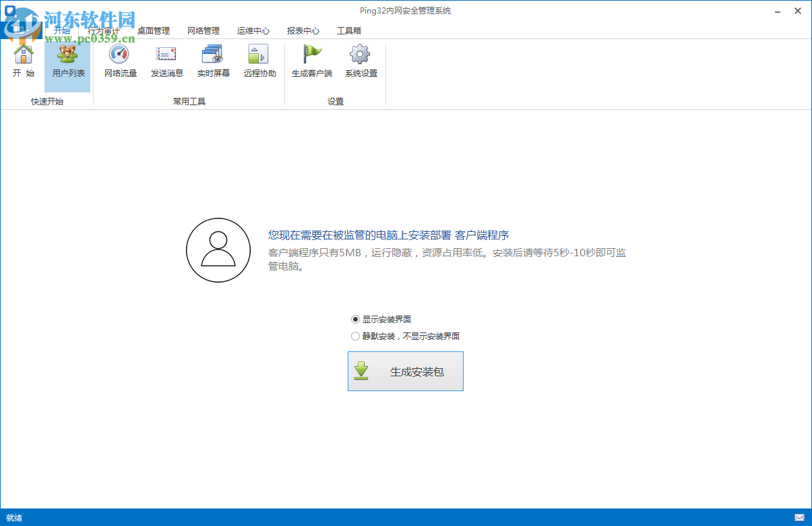Open the 工具箱 menu

click(x=348, y=30)
